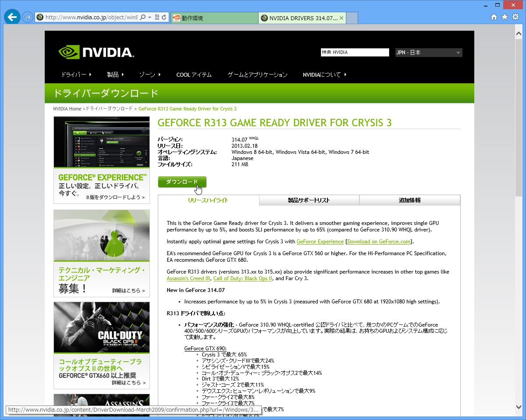The height and width of the screenshot is (420, 526).
Task: Click the green ダウンロード button
Action: point(182,182)
